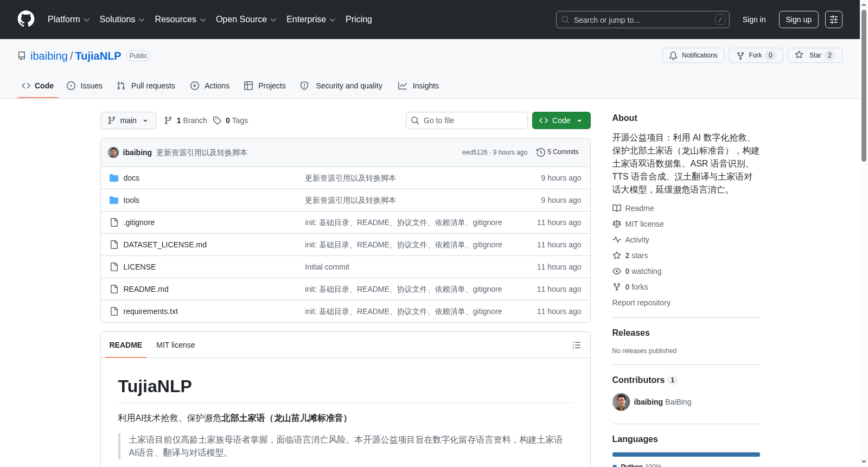Switch to the Issues tab
Screen dimensions: 868x467
click(85, 86)
